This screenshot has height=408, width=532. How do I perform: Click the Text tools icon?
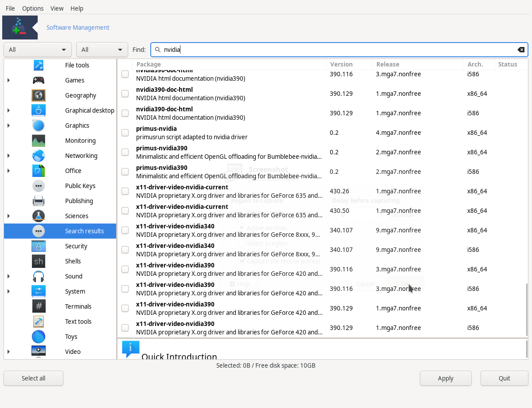click(x=39, y=322)
